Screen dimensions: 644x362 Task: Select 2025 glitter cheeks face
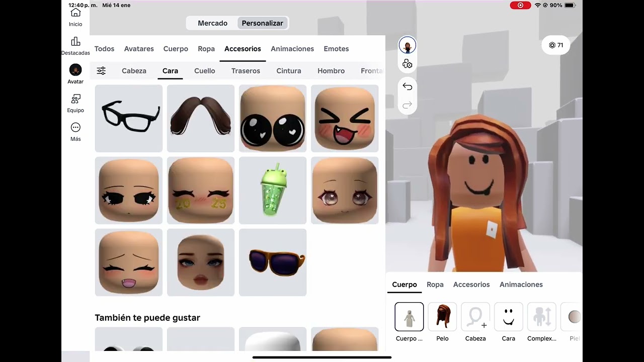(x=201, y=190)
